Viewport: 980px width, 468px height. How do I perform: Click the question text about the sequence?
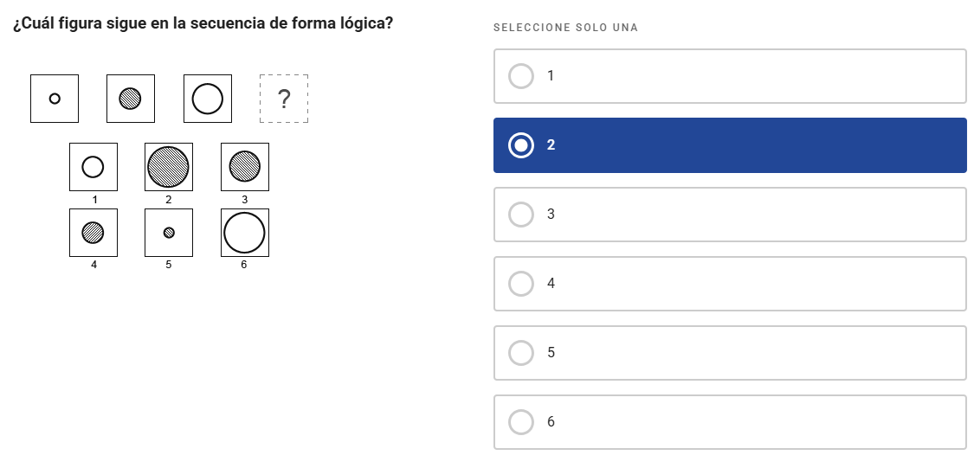click(203, 23)
